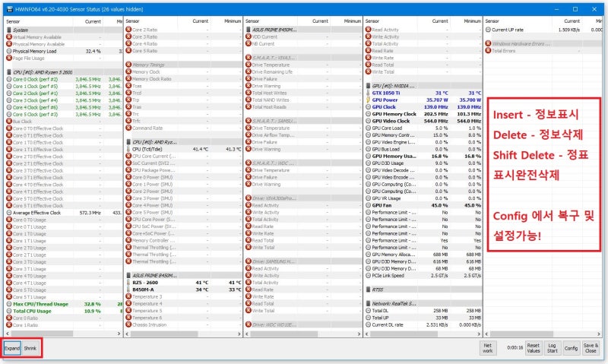
Task: Click the HWiNFO64 app icon in the title bar
Action: click(10, 9)
